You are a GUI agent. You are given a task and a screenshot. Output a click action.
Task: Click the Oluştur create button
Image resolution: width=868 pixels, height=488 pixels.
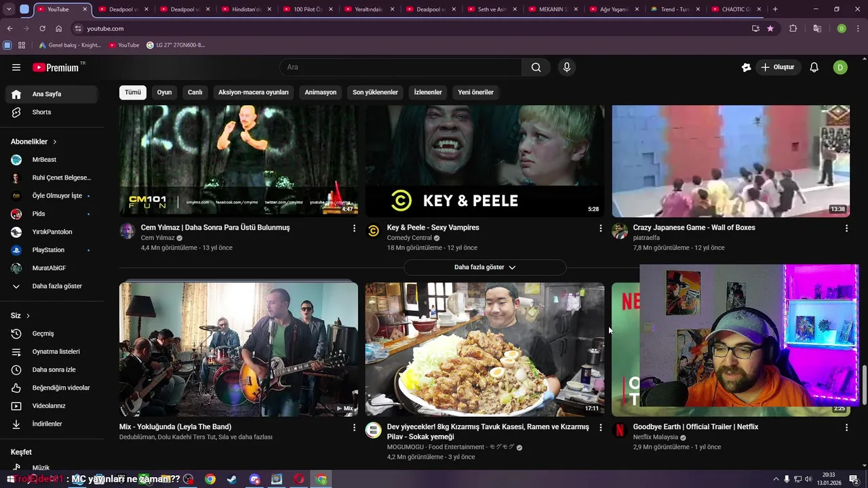tap(778, 67)
